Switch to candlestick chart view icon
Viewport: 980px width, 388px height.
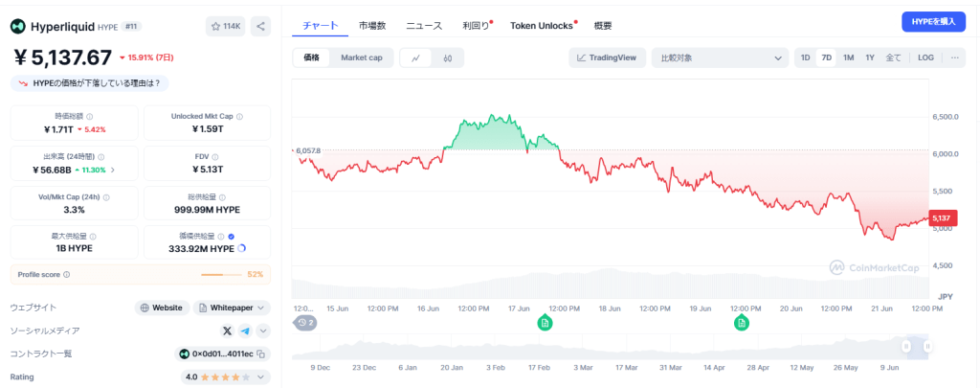[447, 57]
